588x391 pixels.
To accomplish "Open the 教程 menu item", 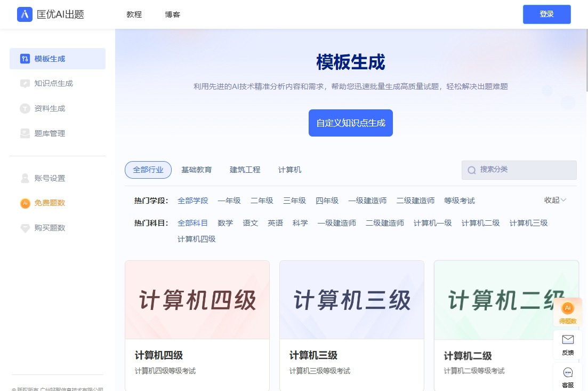I will pos(133,14).
